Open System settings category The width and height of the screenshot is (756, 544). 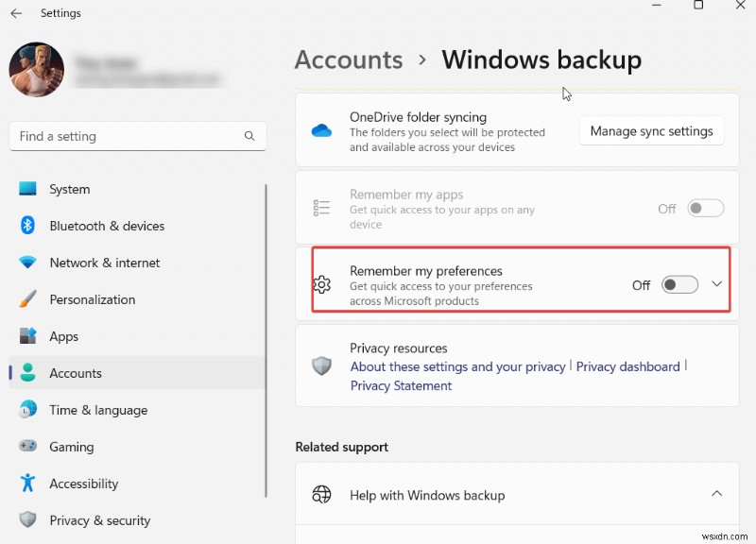pyautogui.click(x=137, y=189)
